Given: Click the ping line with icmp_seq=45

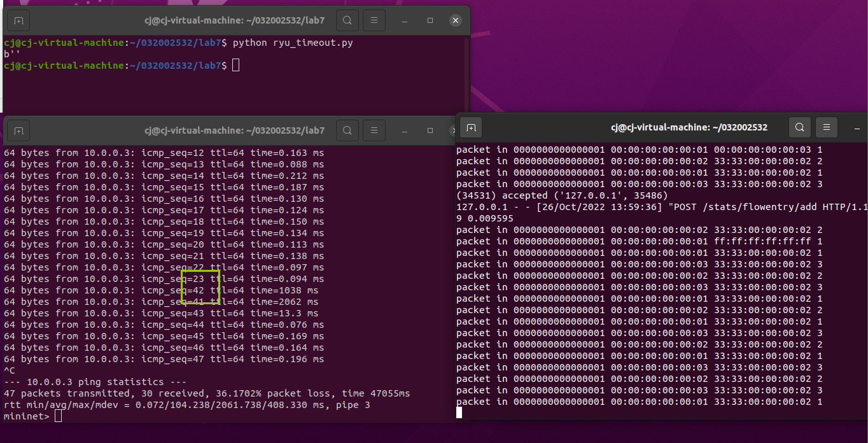Looking at the screenshot, I should click(x=164, y=337).
